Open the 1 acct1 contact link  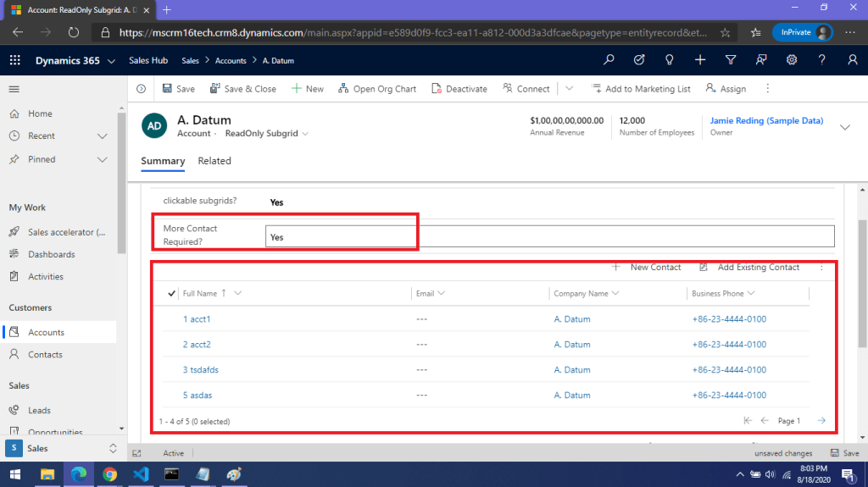[196, 319]
